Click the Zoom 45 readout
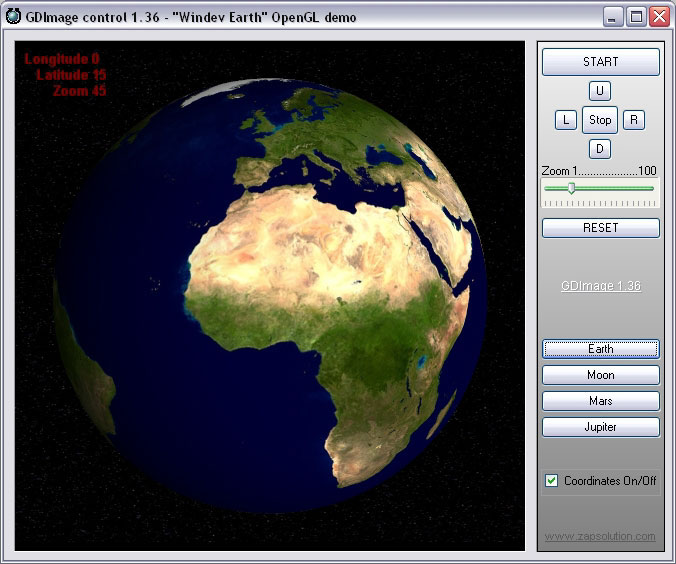The height and width of the screenshot is (564, 676). pos(79,91)
